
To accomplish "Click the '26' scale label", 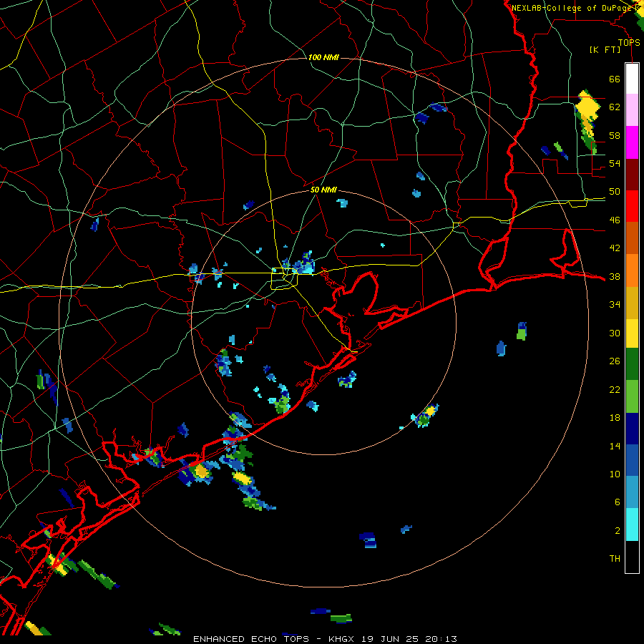I will [615, 361].
